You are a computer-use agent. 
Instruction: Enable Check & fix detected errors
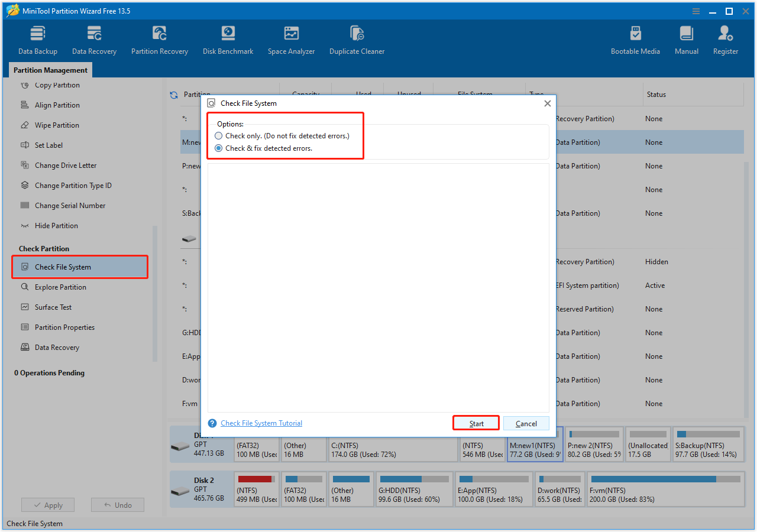tap(218, 148)
